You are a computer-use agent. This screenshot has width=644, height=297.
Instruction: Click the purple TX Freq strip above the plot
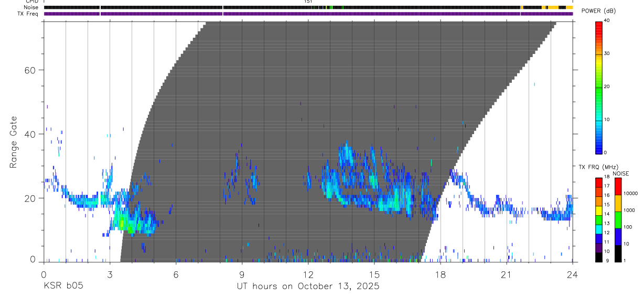tap(308, 14)
